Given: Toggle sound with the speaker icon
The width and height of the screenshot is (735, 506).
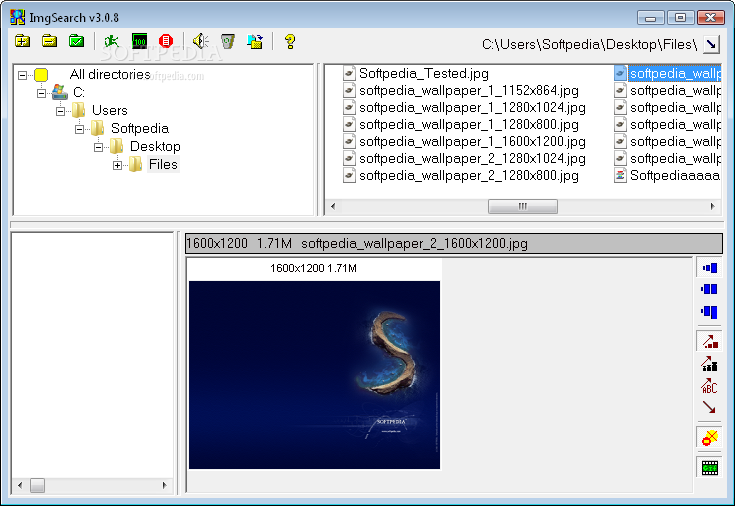Looking at the screenshot, I should tap(201, 41).
